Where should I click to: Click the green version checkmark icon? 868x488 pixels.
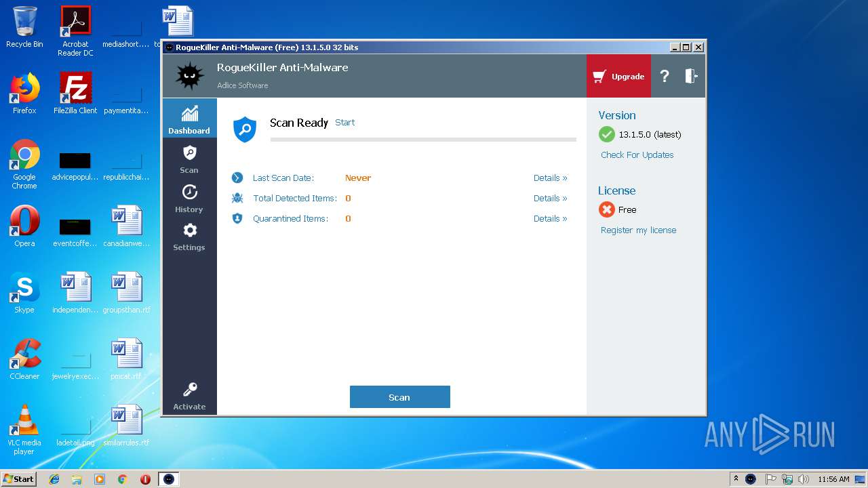tap(607, 134)
